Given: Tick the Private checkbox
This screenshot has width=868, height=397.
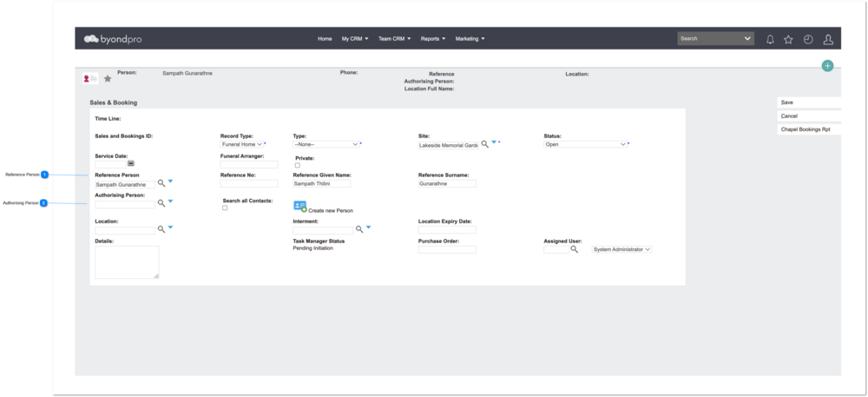Looking at the screenshot, I should [298, 166].
